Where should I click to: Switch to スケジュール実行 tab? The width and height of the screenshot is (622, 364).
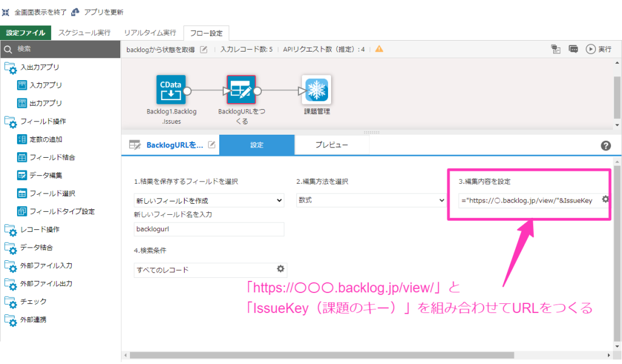tap(84, 33)
